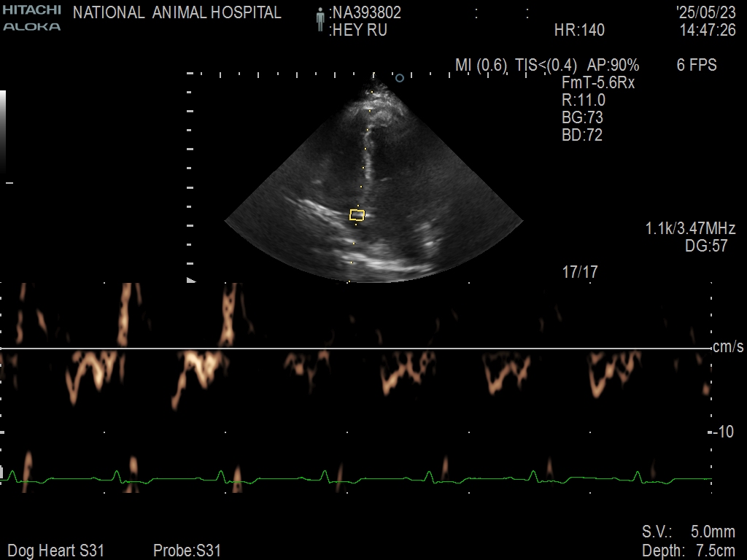Click the S.V. 5.0mm setting
The width and height of the screenshot is (747, 560).
688,532
